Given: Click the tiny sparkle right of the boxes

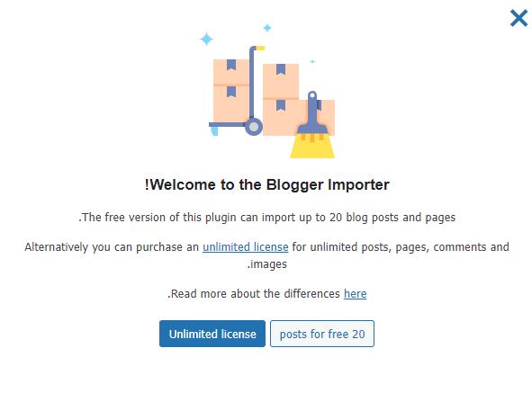Looking at the screenshot, I should click(312, 61).
